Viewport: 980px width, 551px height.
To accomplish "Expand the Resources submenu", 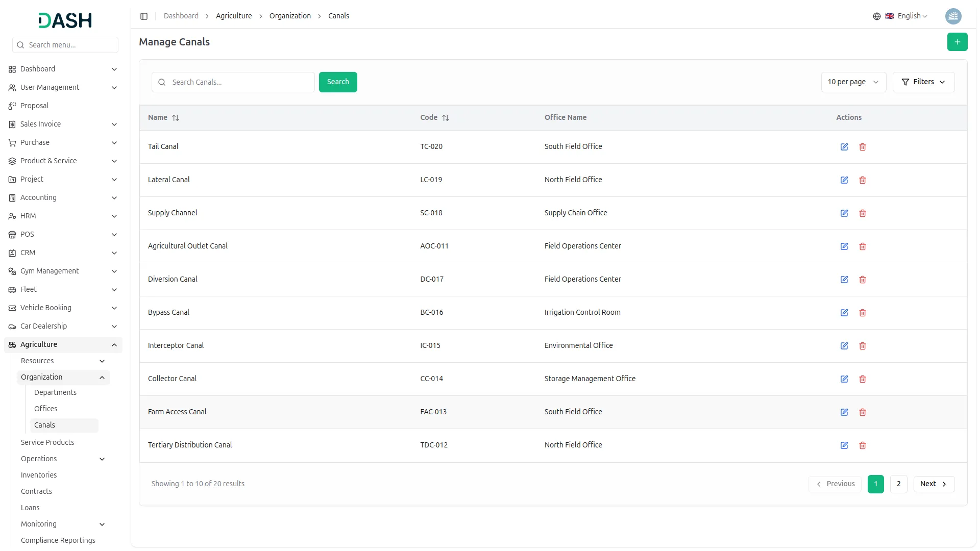I will coord(63,361).
